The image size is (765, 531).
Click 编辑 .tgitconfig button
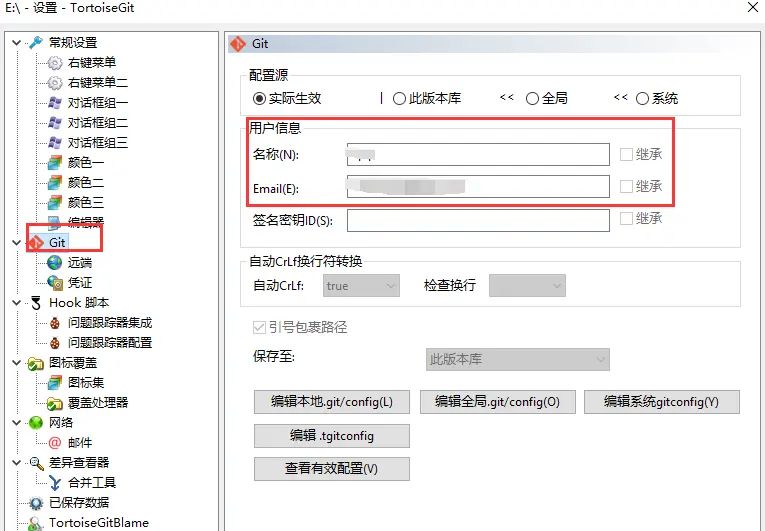332,435
